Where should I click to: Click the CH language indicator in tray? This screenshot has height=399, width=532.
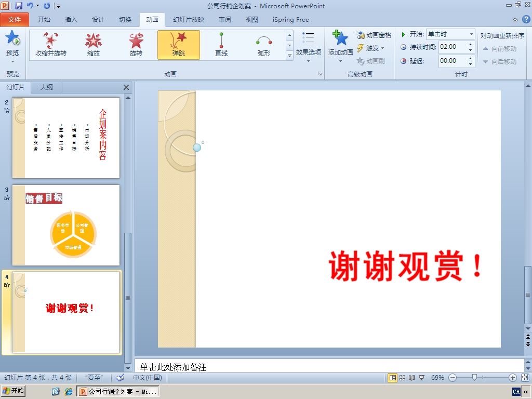(516, 392)
